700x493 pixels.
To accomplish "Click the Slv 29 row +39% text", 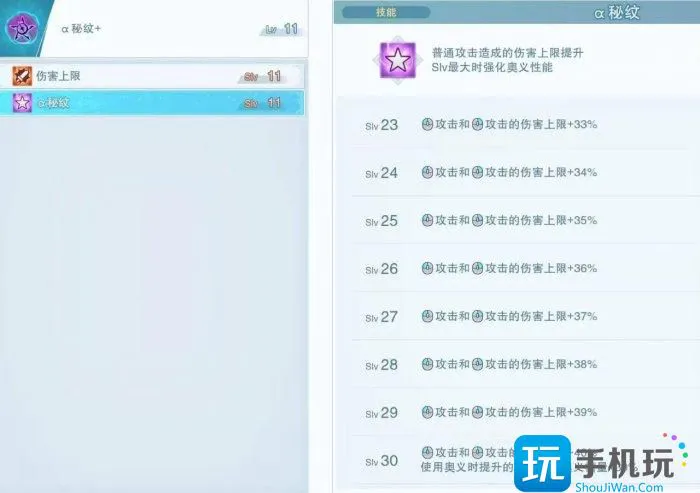I will pos(509,412).
